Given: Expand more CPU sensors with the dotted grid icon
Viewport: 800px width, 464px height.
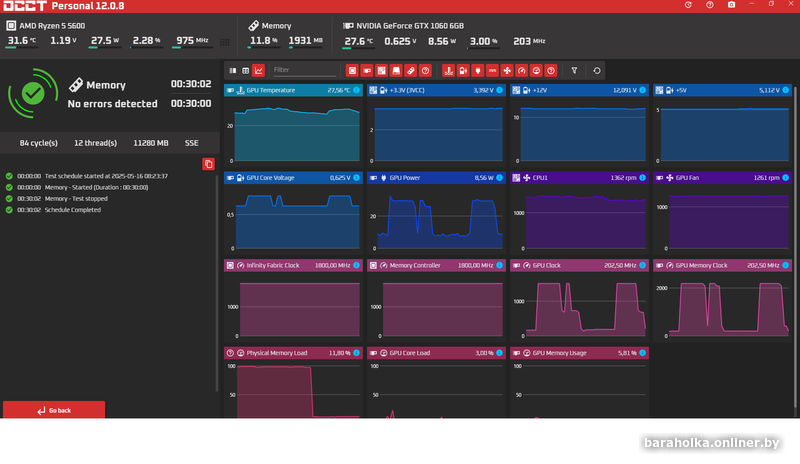Looking at the screenshot, I should coord(224,42).
